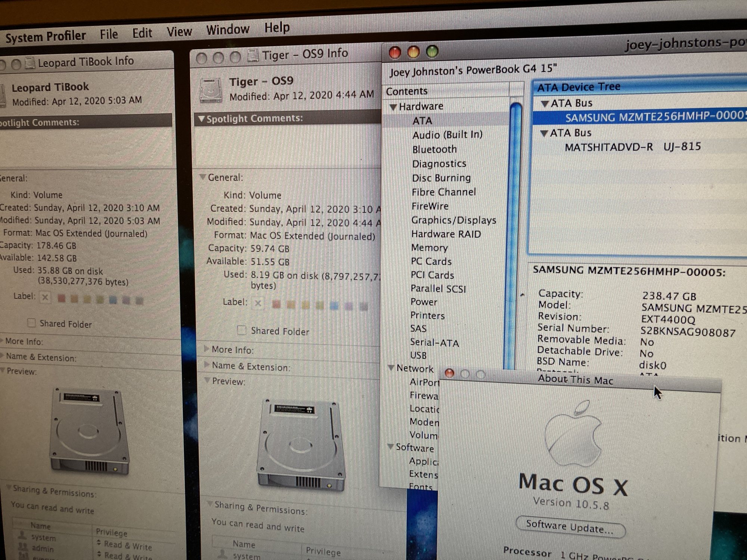Select Serial-ATA in the Hardware list
The image size is (747, 560).
[434, 342]
